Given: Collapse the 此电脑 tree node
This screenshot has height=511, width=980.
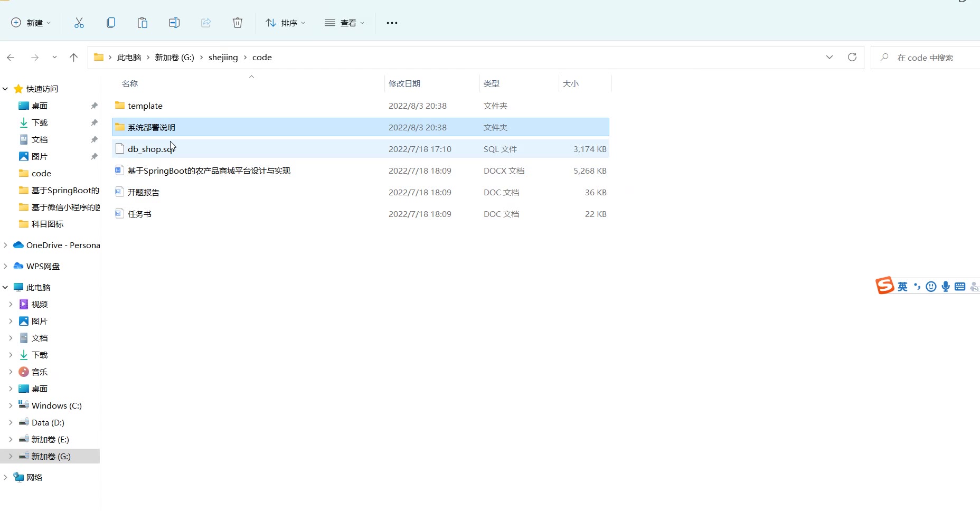Looking at the screenshot, I should [5, 287].
